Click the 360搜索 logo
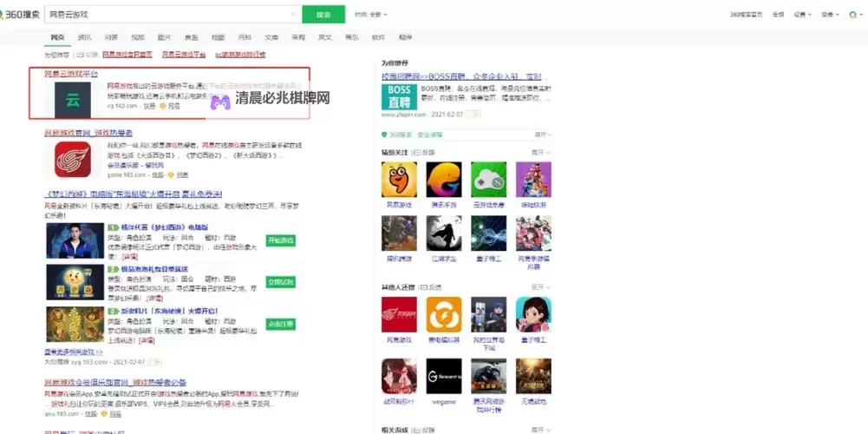Screen dimensions: 868x434 [x=20, y=15]
